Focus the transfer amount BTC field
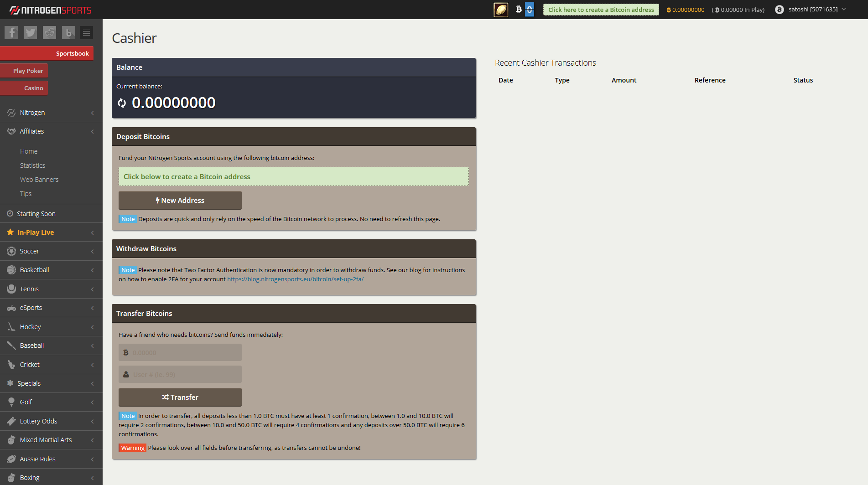This screenshot has width=868, height=485. pos(180,352)
